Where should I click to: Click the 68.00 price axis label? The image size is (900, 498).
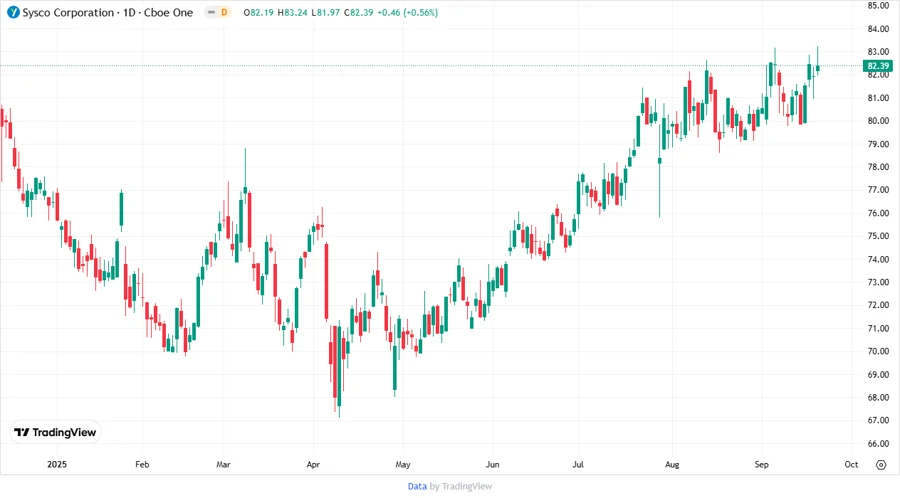(x=878, y=398)
